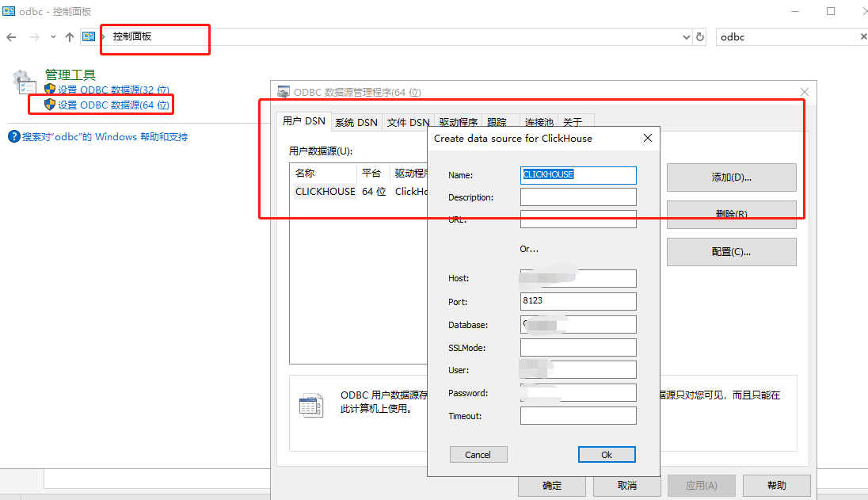
Task: Switch to the 连接池 tab
Action: click(539, 122)
